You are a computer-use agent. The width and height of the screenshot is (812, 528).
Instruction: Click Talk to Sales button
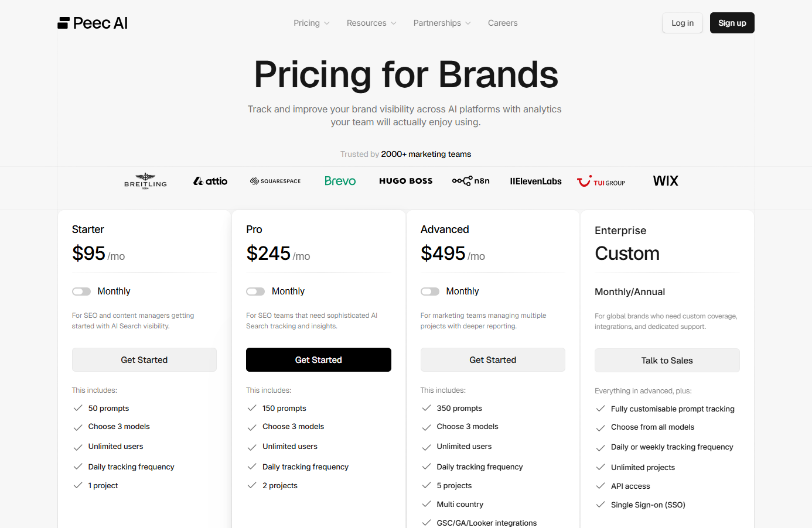tap(667, 361)
